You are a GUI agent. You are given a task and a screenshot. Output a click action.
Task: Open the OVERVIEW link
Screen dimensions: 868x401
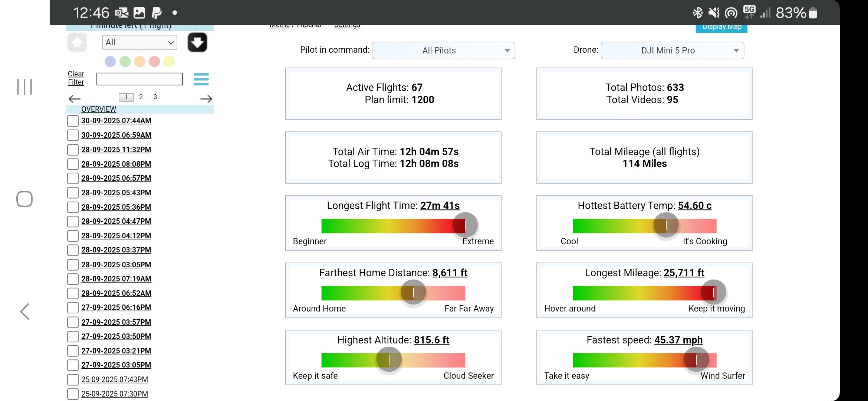[99, 109]
